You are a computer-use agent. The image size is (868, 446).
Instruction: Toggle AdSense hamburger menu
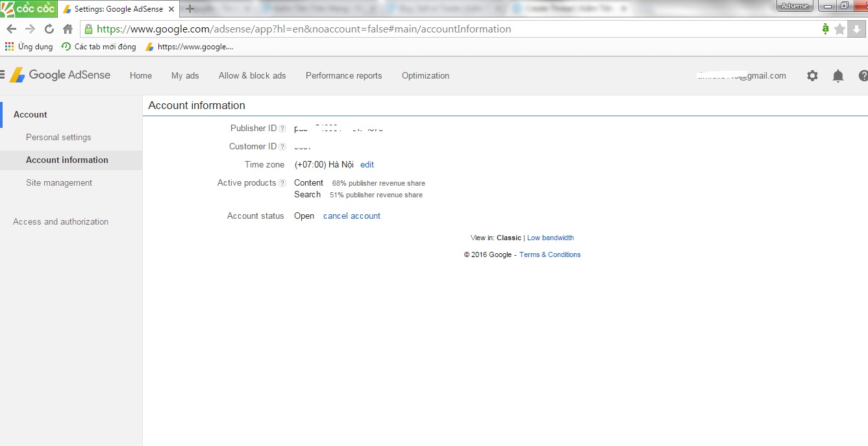click(3, 75)
